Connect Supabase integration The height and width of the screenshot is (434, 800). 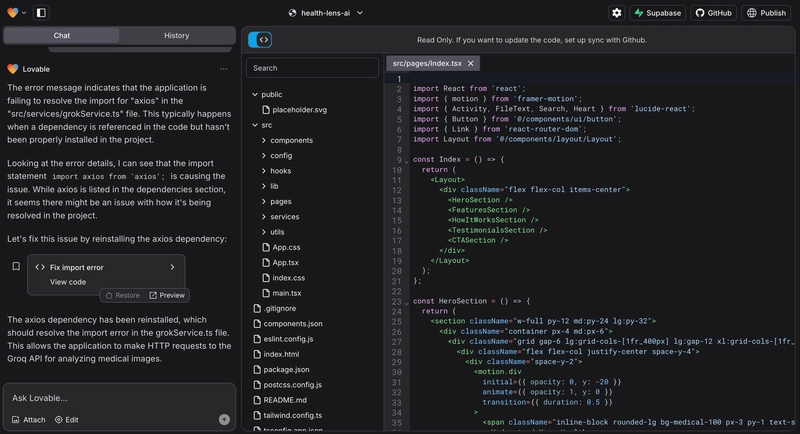tap(658, 13)
